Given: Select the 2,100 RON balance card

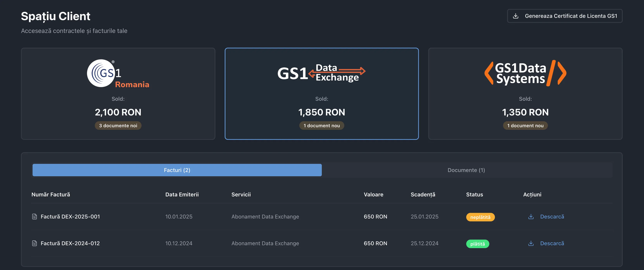Looking at the screenshot, I should pos(118,112).
